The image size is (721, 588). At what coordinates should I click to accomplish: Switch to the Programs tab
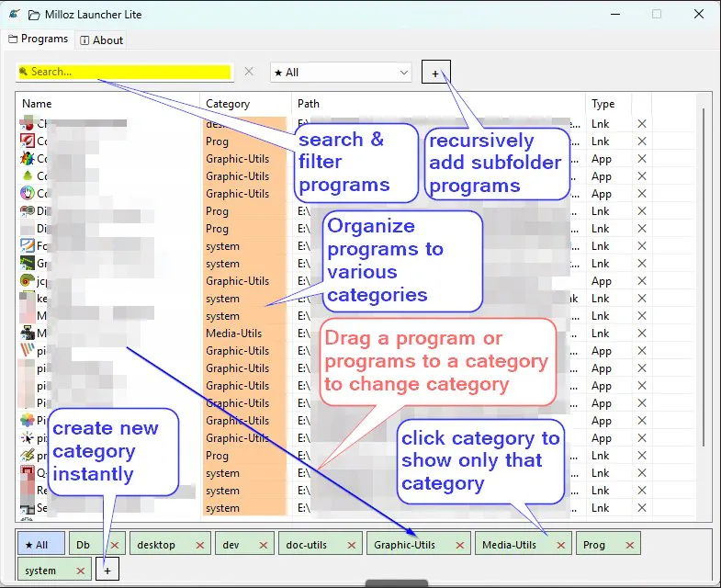click(39, 40)
